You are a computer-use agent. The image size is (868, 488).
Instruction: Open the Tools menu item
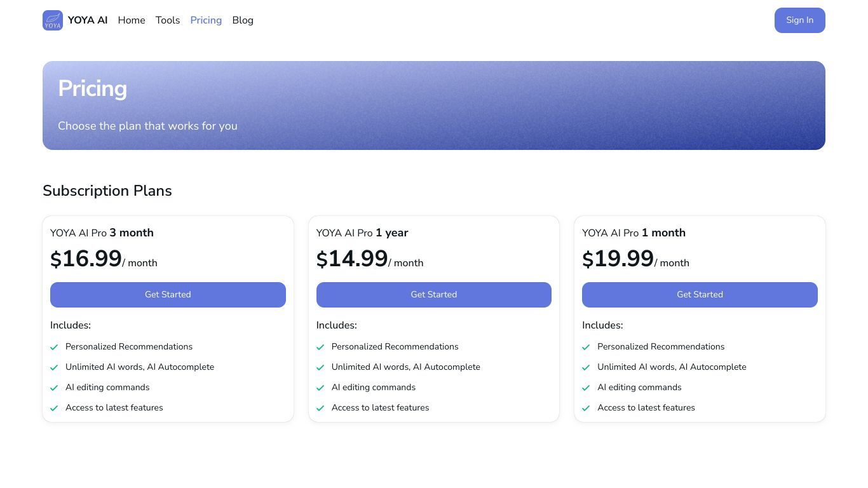click(168, 20)
